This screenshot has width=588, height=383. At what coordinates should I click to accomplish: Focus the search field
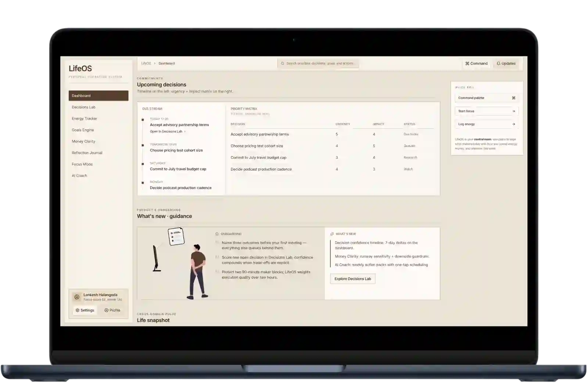[x=318, y=64]
